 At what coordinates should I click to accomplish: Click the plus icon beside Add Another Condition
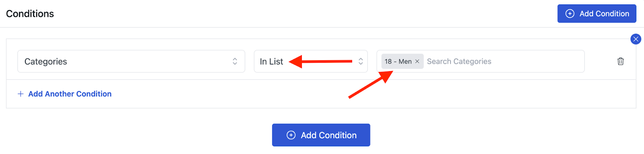(21, 94)
